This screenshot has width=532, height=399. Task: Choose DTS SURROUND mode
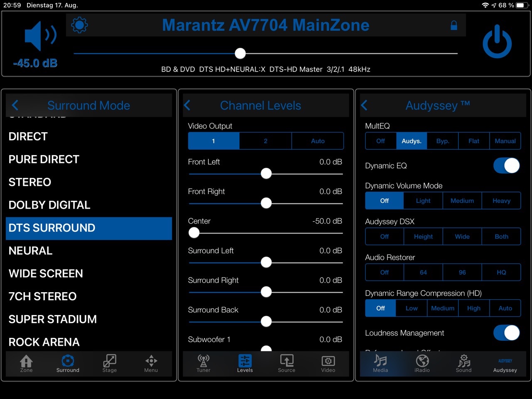click(89, 228)
